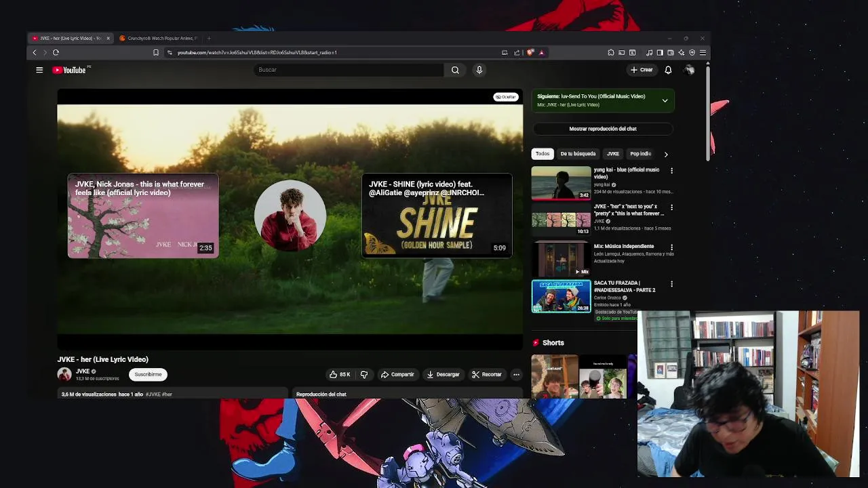Click the browser address bar URL
The image size is (868, 488).
(x=257, y=52)
